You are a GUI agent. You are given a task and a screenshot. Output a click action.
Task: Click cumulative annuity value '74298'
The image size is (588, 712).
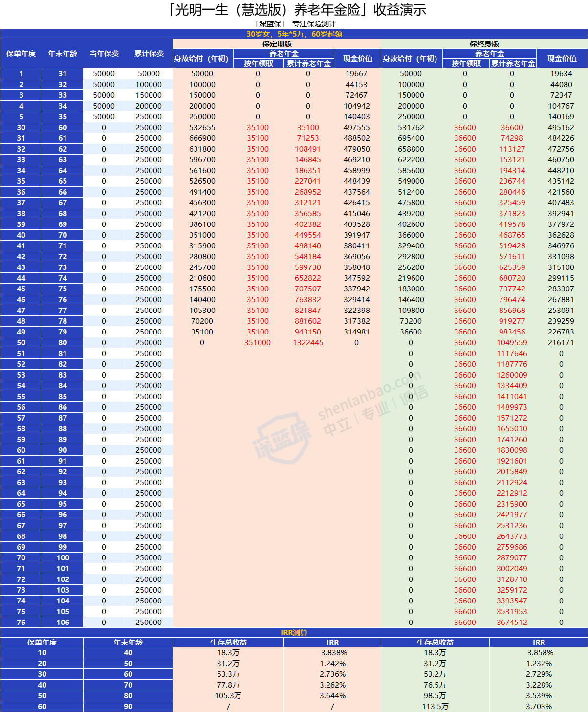click(x=512, y=138)
